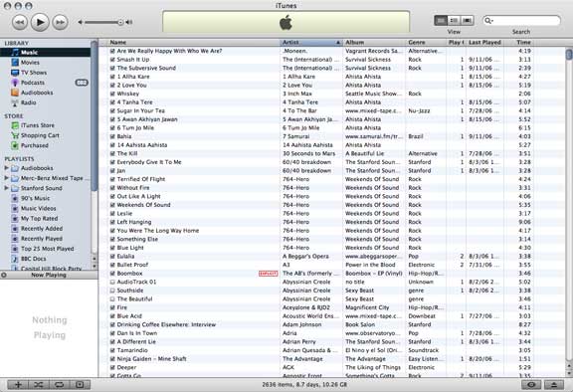Image resolution: width=573 pixels, height=392 pixels.
Task: Open search magnifier options
Action: coord(488,21)
